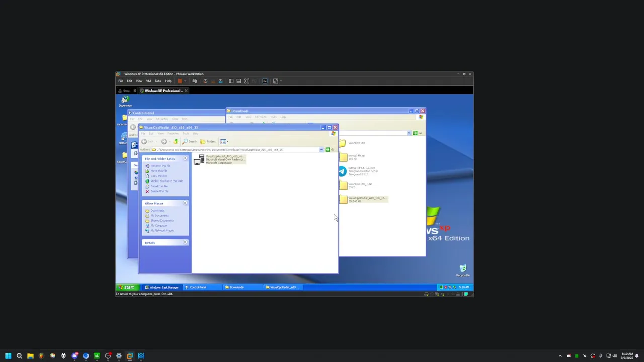The image size is (644, 362).
Task: Collapse the File and Folder Tasks panel
Action: pos(185,159)
